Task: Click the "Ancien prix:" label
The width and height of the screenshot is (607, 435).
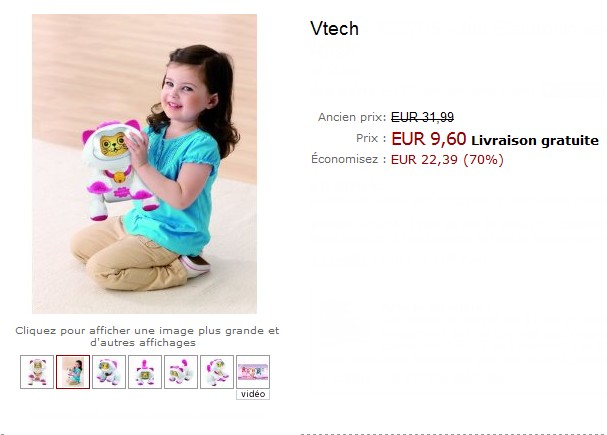Action: coord(352,117)
